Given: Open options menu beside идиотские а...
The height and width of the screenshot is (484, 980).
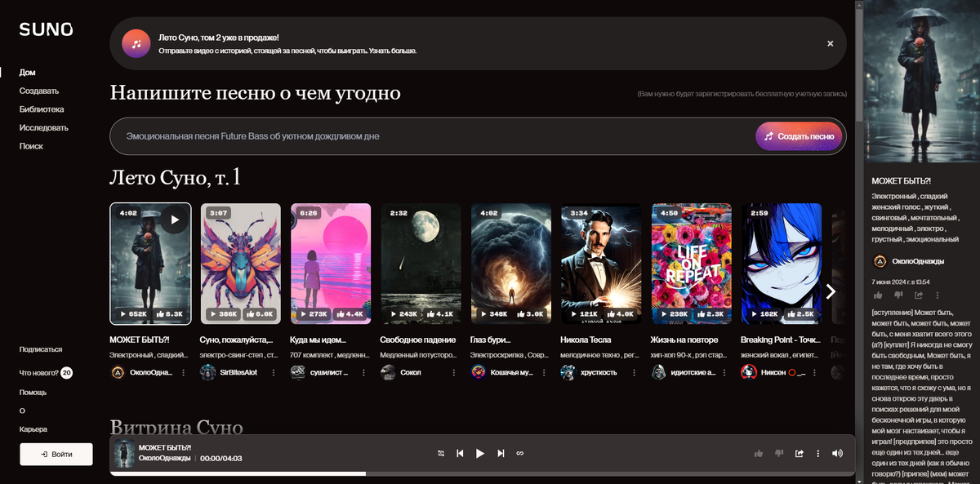Looking at the screenshot, I should 724,372.
